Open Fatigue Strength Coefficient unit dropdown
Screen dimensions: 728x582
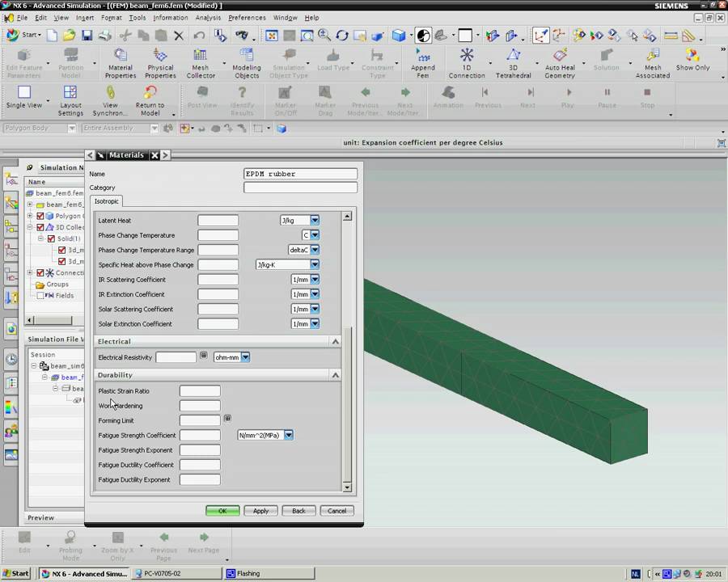289,436
